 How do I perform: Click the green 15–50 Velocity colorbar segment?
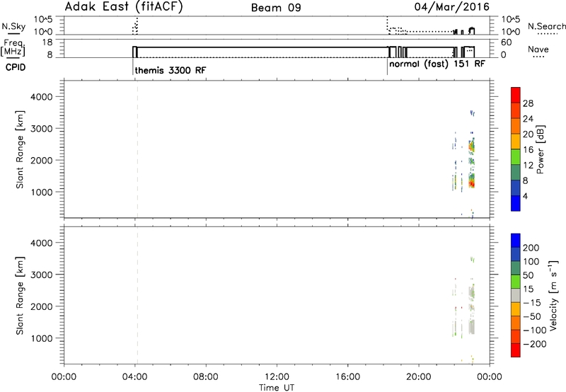point(516,282)
